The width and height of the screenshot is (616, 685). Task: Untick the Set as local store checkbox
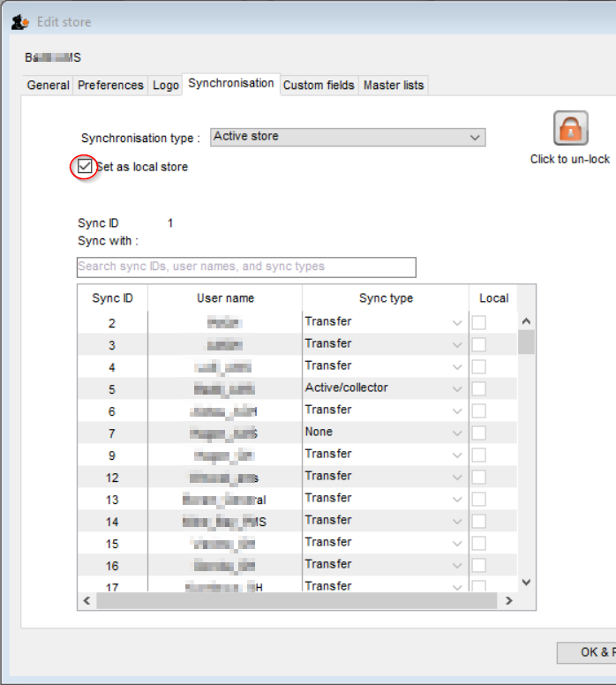click(85, 166)
